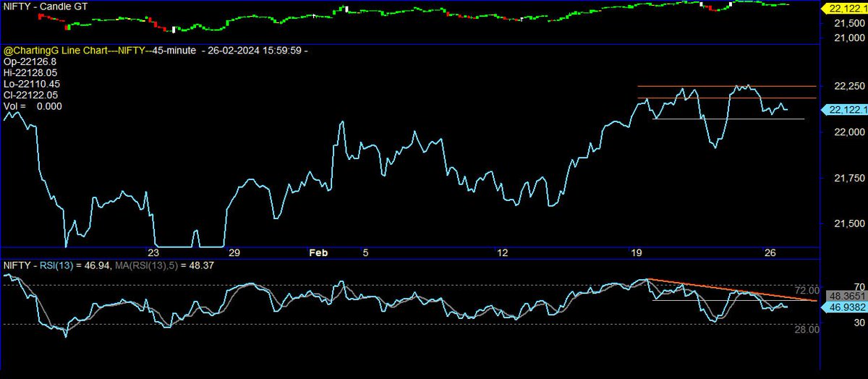This screenshot has height=379, width=868.
Task: Click the '26' date axis label
Action: [770, 252]
